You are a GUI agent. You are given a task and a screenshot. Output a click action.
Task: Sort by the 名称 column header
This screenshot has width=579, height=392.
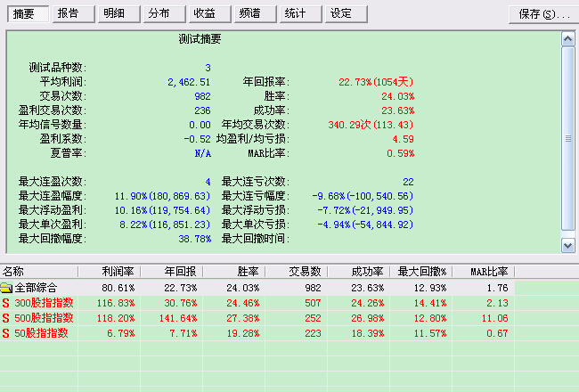tap(39, 272)
